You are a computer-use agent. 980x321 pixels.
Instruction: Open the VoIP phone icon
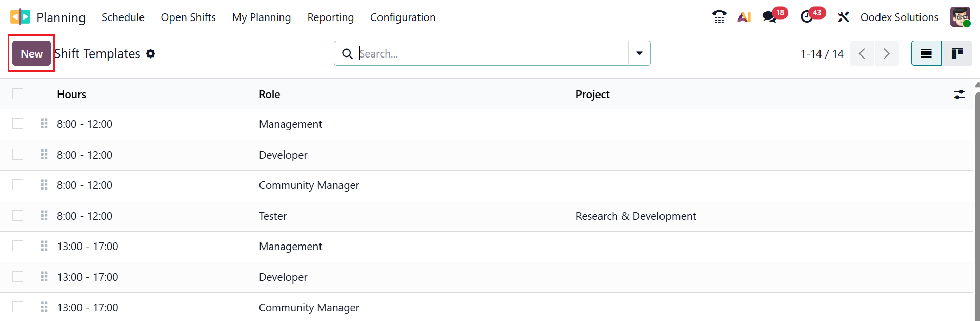(x=719, y=17)
